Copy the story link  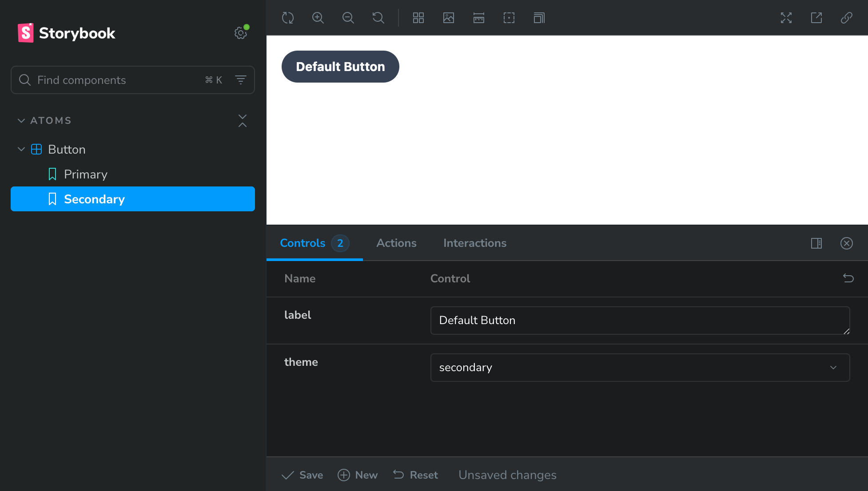846,18
